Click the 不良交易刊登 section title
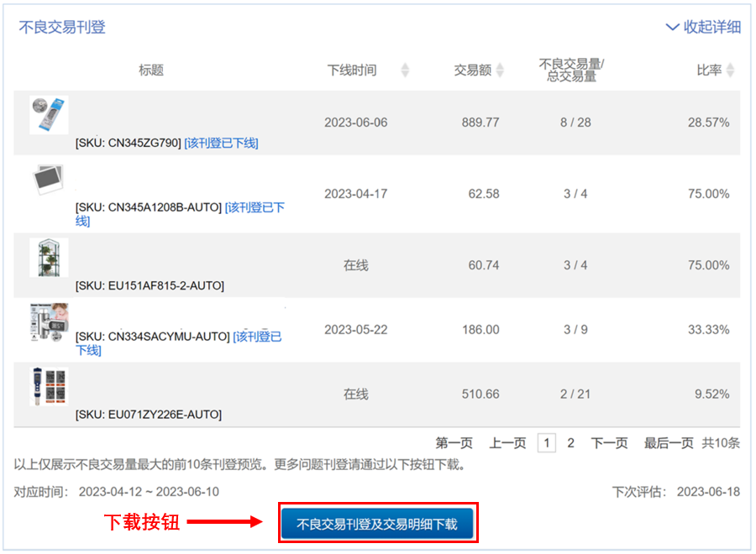This screenshot has height=554, width=756. tap(62, 27)
